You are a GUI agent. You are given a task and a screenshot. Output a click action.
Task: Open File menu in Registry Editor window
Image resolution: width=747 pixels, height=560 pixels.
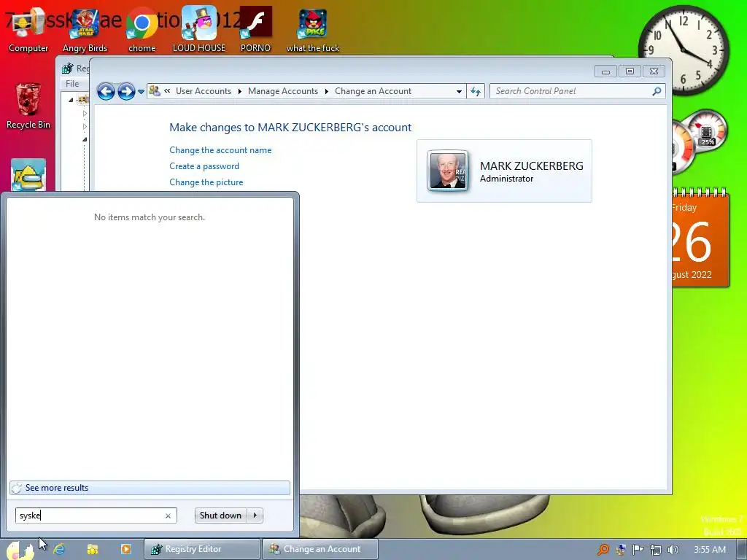pyautogui.click(x=72, y=84)
